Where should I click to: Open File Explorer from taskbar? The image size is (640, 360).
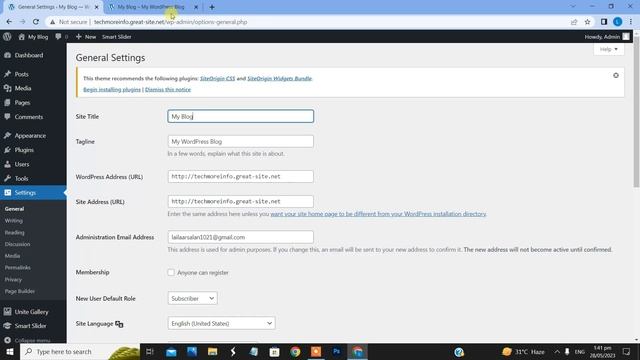click(212, 351)
